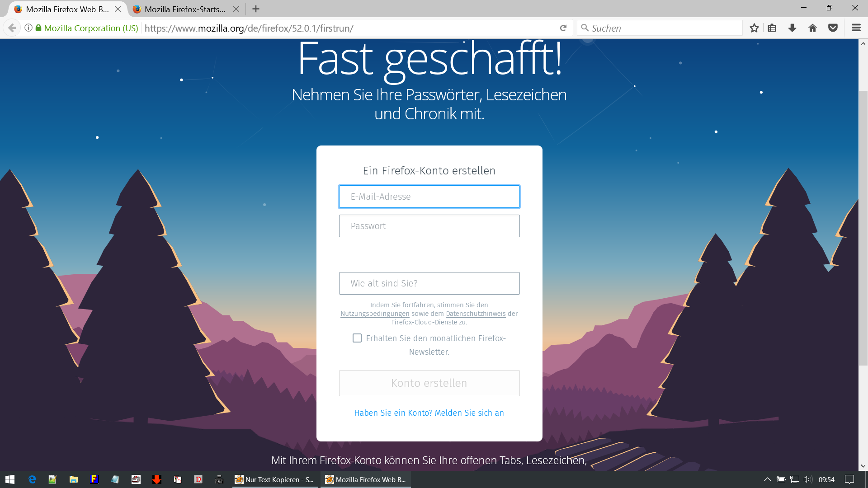The height and width of the screenshot is (488, 868).
Task: Show site information icon
Action: (28, 28)
